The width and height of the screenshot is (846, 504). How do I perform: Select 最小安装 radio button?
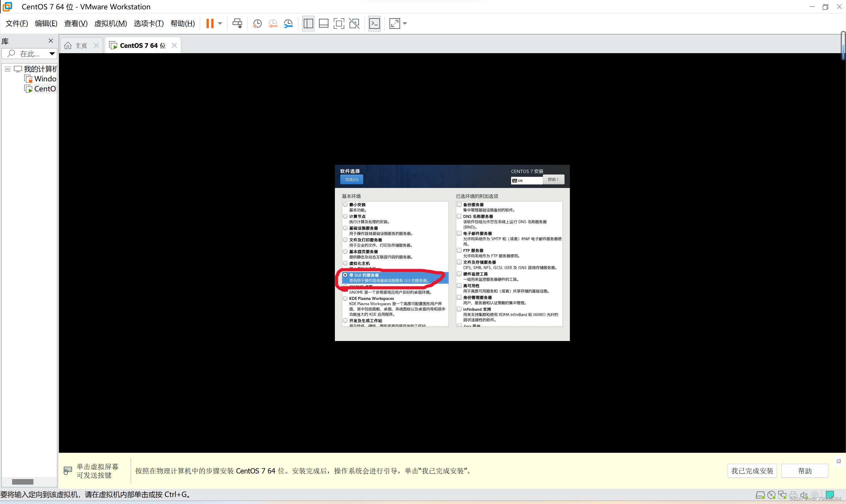coord(345,204)
